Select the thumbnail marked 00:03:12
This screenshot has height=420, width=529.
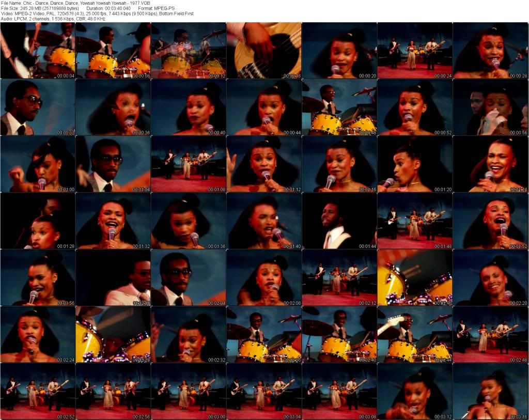coord(415,392)
